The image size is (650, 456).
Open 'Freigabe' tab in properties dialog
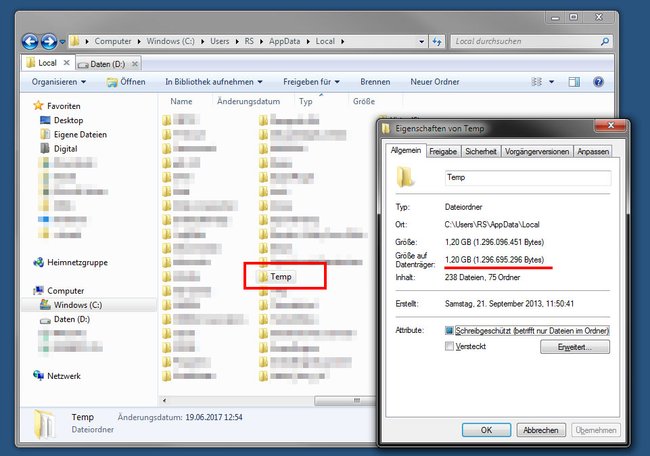[x=443, y=152]
